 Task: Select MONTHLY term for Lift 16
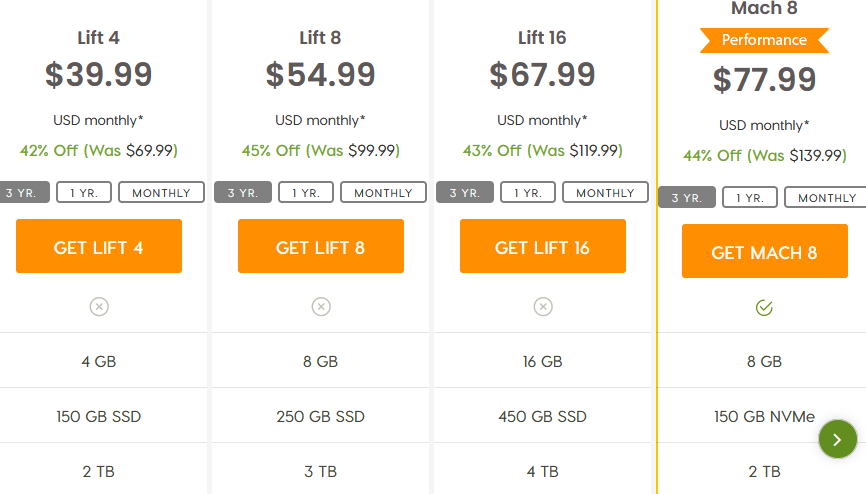[x=605, y=192]
